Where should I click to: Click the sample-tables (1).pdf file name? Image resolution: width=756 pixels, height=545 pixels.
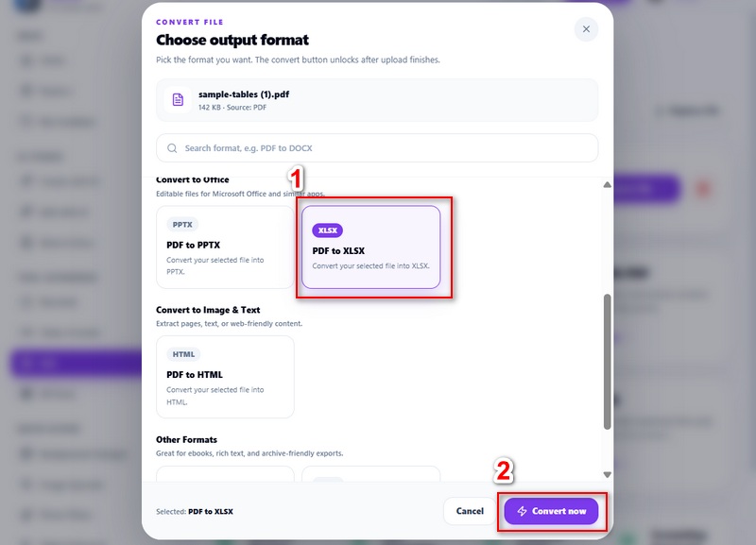[244, 94]
